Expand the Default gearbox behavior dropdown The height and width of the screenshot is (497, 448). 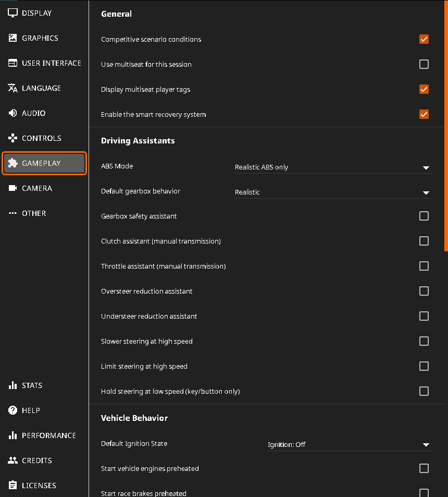pyautogui.click(x=333, y=192)
